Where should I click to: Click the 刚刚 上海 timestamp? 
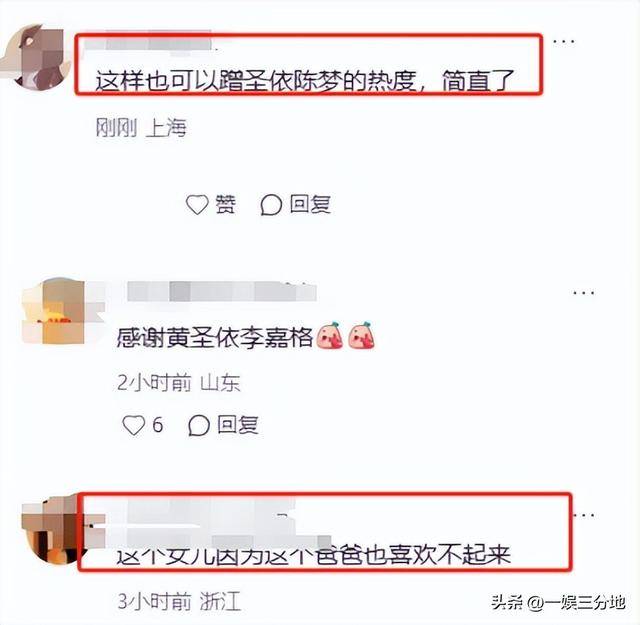coord(141,128)
